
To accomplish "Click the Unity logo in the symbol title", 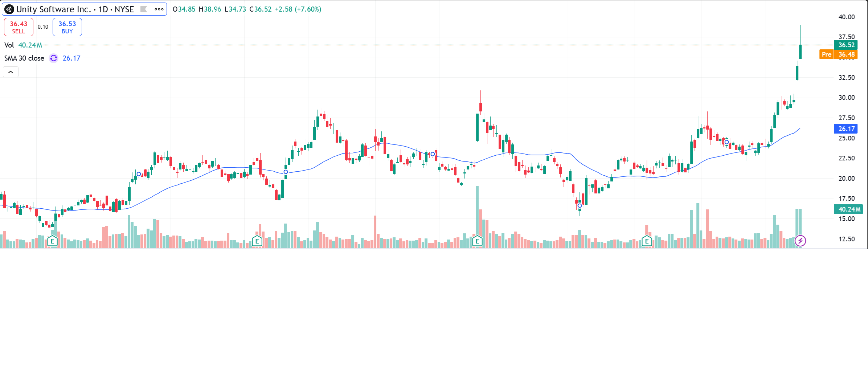I will 9,9.
